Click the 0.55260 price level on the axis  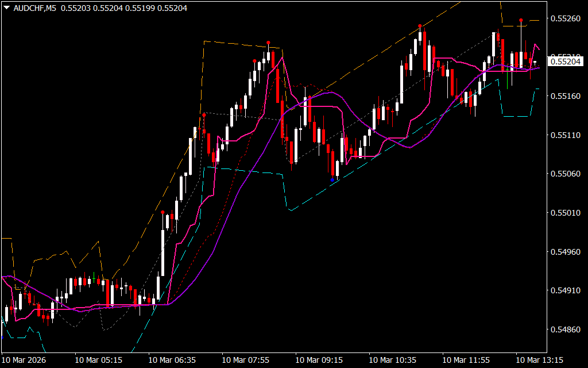point(566,18)
